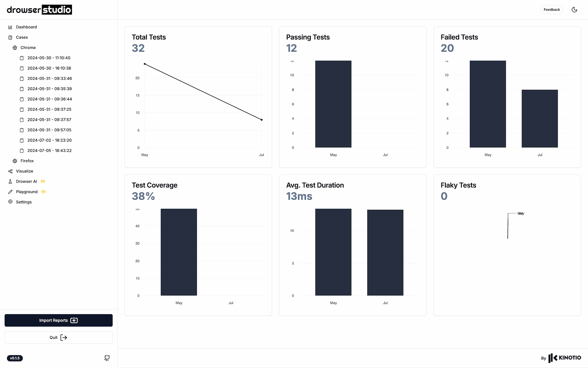Select the 2024-07-02 - 18:23:20 report
This screenshot has height=368, width=588.
(49, 140)
